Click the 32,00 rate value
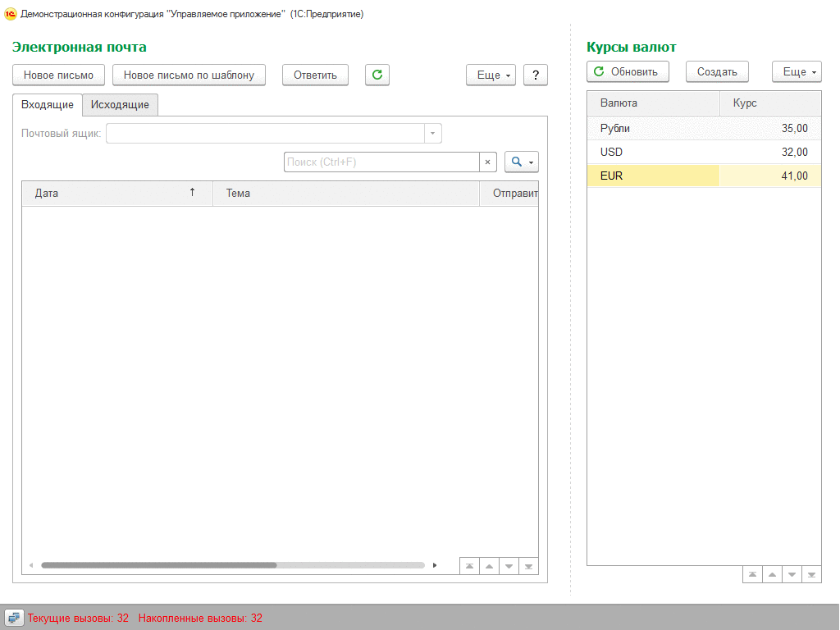 tap(794, 152)
